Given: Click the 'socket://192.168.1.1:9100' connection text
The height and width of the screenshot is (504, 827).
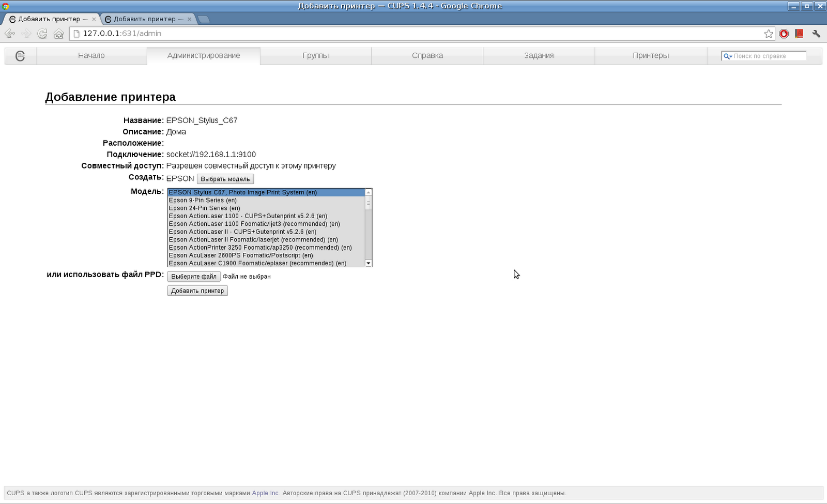Looking at the screenshot, I should 211,155.
